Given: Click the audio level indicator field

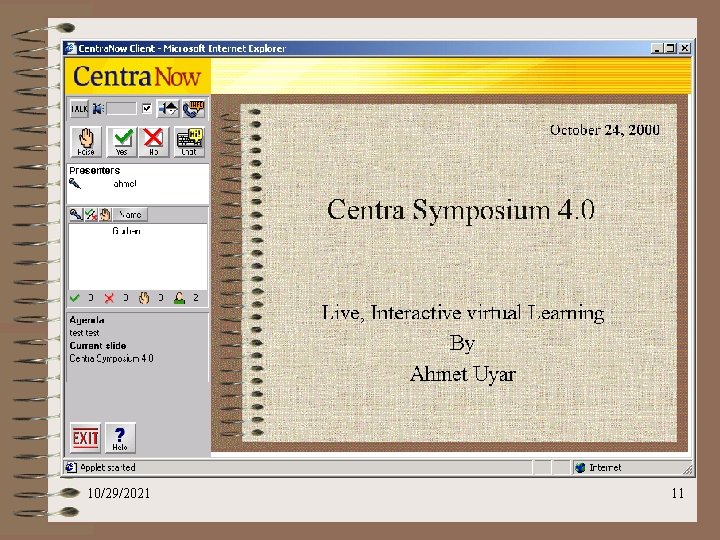Looking at the screenshot, I should point(121,109).
